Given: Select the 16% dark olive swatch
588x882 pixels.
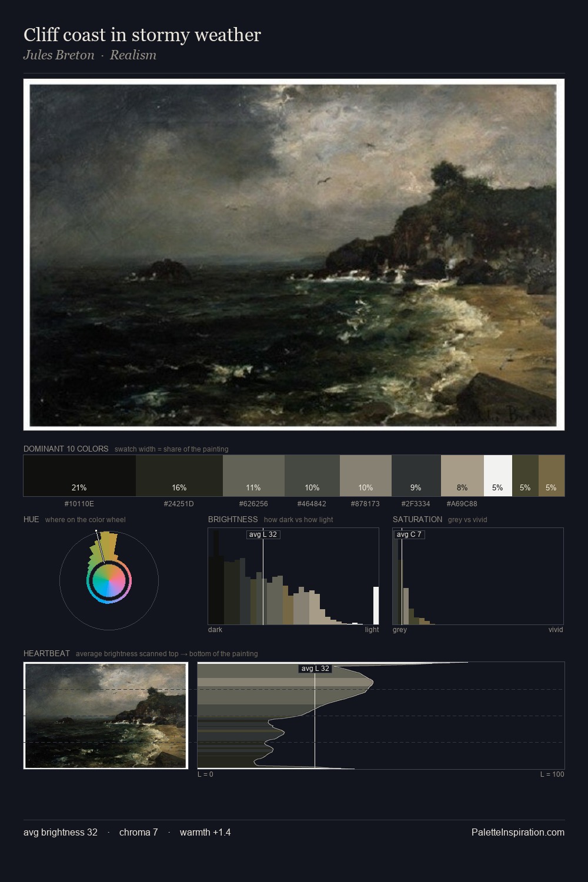Looking at the screenshot, I should pos(179,476).
